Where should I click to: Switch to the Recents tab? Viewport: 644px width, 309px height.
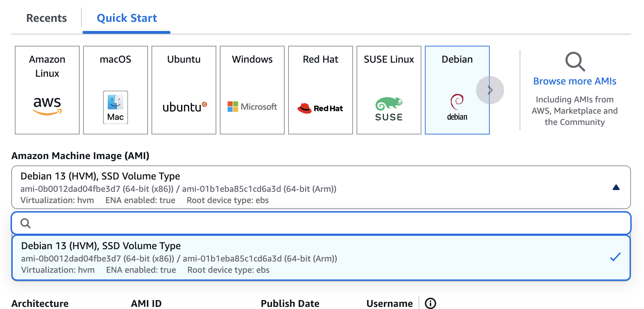tap(47, 18)
